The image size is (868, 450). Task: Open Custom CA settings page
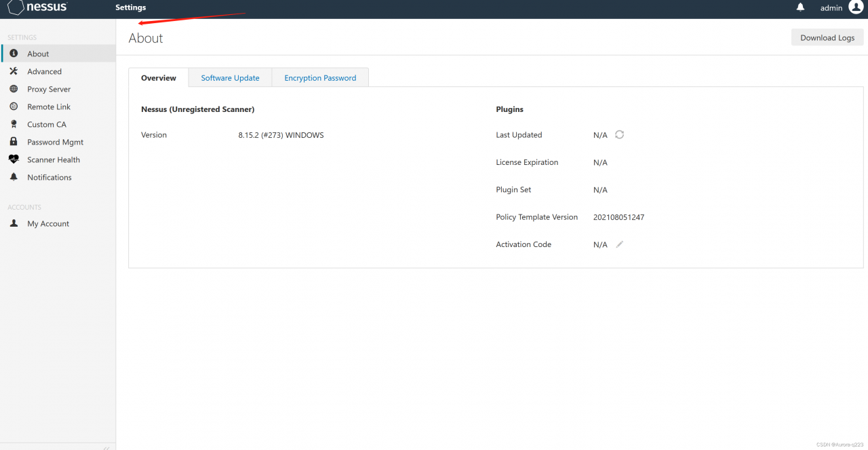tap(58, 124)
